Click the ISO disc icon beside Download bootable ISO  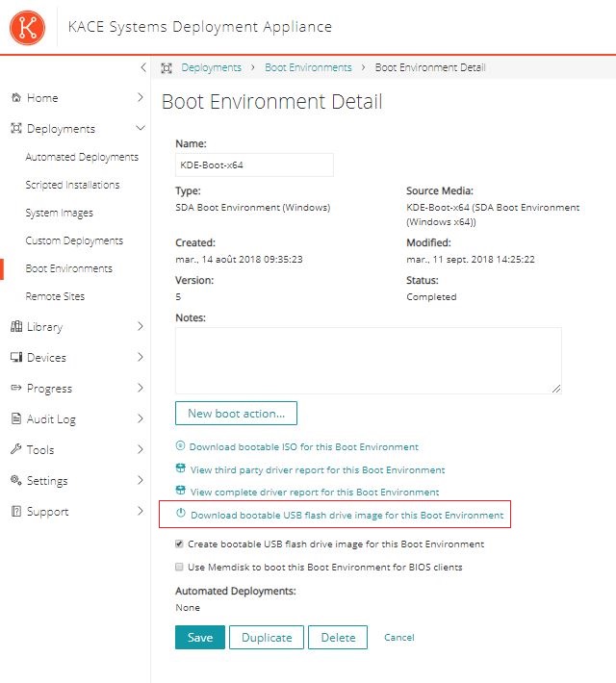point(180,445)
